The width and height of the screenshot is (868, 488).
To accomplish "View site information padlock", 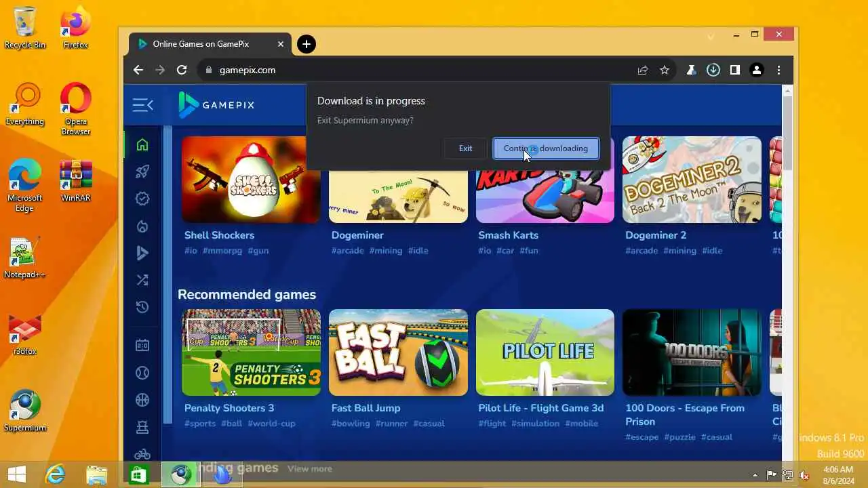I will point(208,70).
